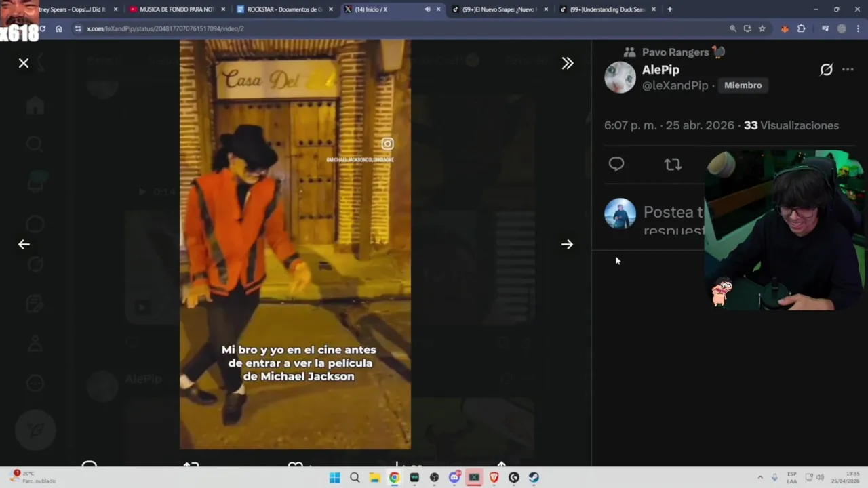Close the ROCKSTAR Documentos tab
Screen dimensions: 868x488
pyautogui.click(x=331, y=9)
